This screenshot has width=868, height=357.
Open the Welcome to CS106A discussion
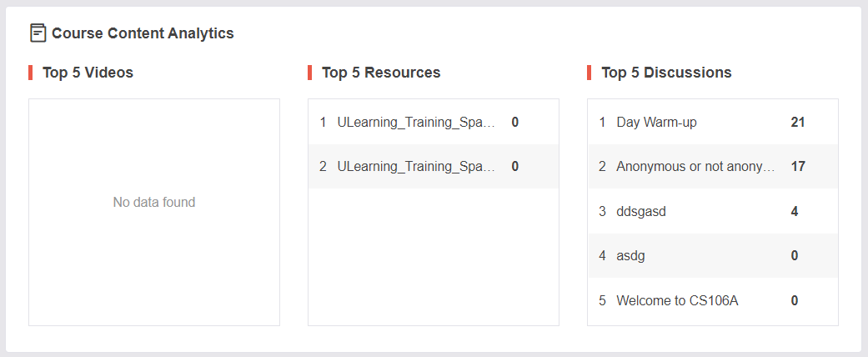tap(712, 300)
